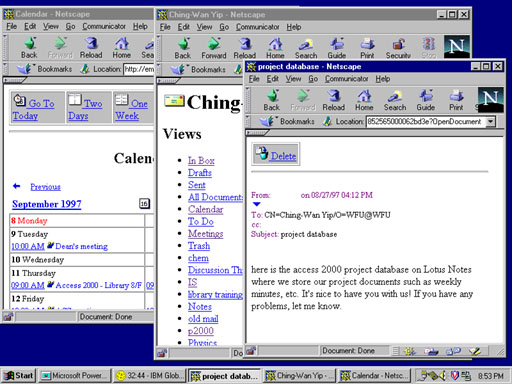
Task: Click Guide in project database window toolbar
Action: (x=426, y=100)
